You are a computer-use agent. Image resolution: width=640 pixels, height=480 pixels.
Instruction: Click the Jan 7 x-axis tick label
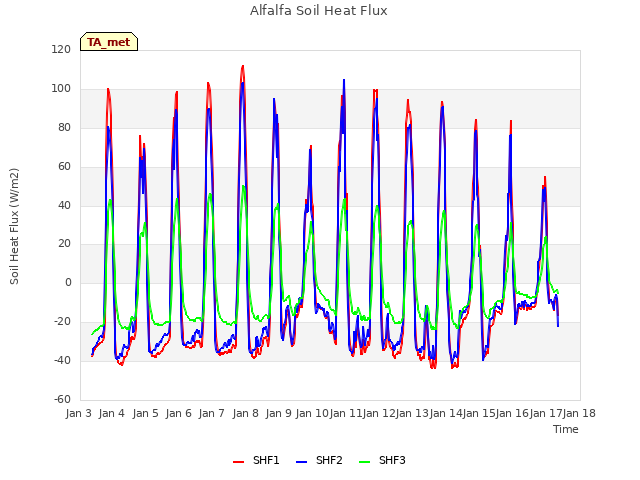tap(212, 413)
